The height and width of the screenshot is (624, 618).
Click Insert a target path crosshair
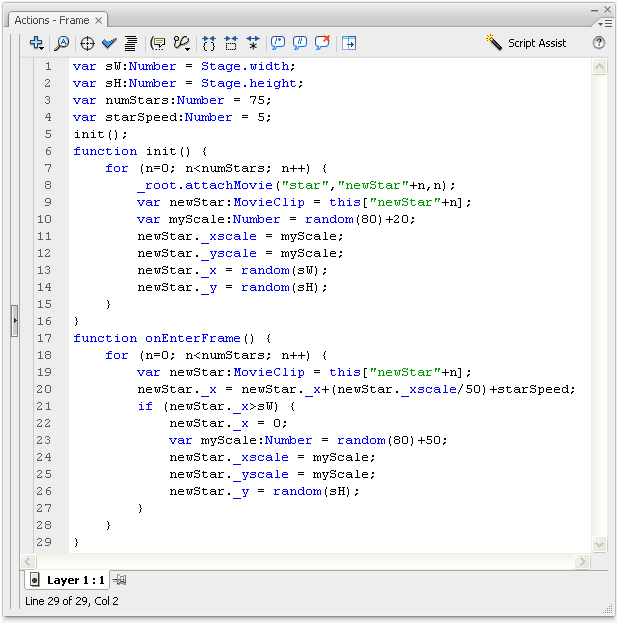87,43
